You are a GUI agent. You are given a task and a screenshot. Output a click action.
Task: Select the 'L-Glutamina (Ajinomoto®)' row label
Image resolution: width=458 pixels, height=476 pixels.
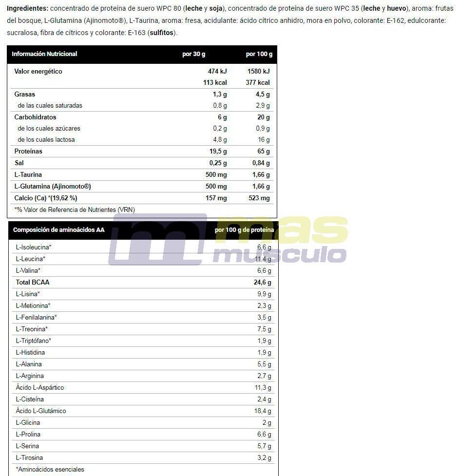point(53,187)
